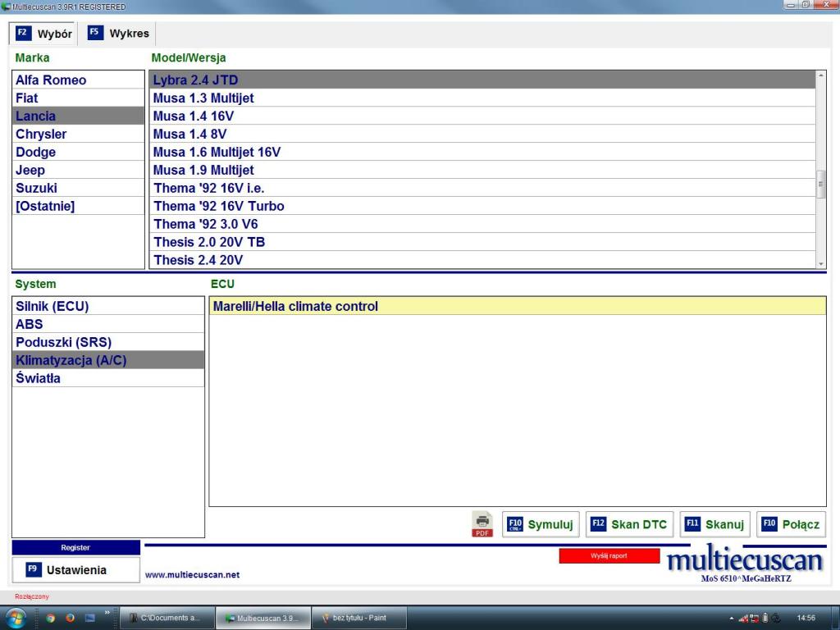
Task: Select Chrysler brand
Action: click(78, 134)
